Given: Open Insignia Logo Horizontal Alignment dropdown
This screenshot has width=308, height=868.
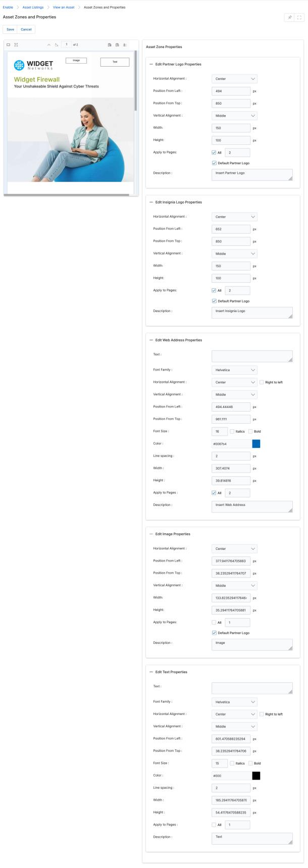Looking at the screenshot, I should [x=234, y=217].
